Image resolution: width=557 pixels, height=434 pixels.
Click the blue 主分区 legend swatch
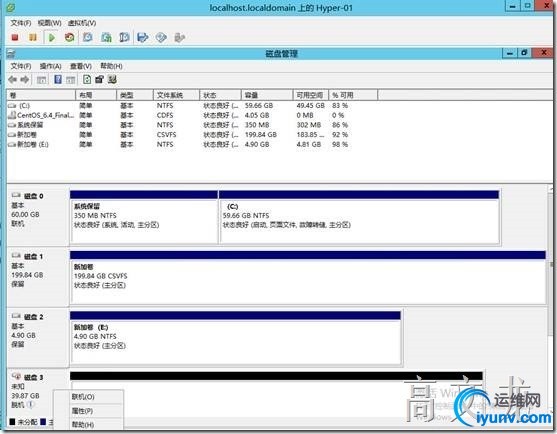click(43, 422)
